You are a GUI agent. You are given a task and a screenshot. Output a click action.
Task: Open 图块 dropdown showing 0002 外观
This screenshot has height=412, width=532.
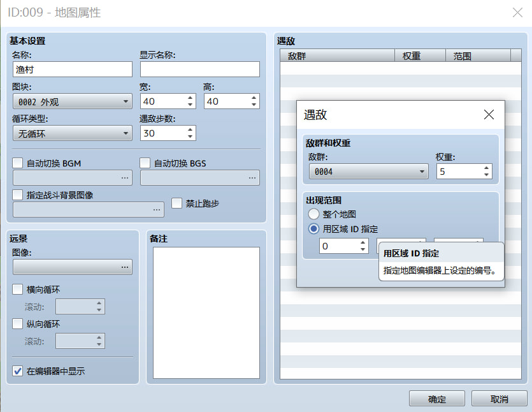73,101
